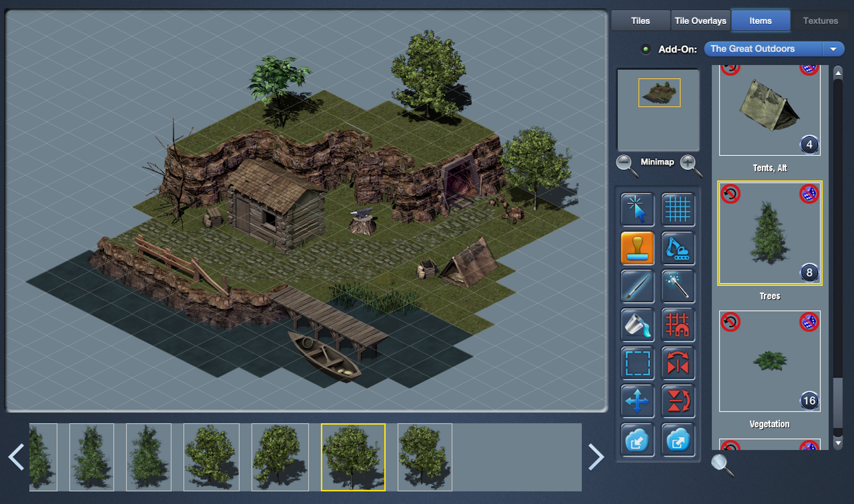Toggle random rotation on Vegetation card
Image resolution: width=854 pixels, height=504 pixels.
(x=731, y=322)
